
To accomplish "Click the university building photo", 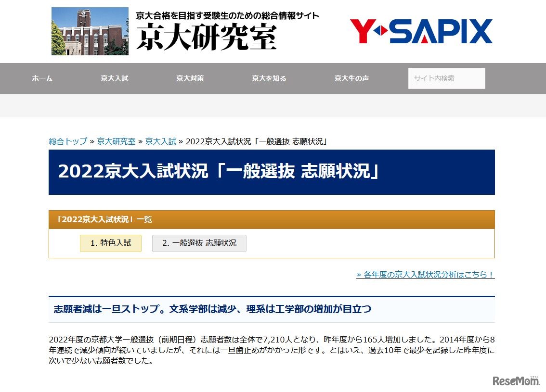I will [x=89, y=30].
